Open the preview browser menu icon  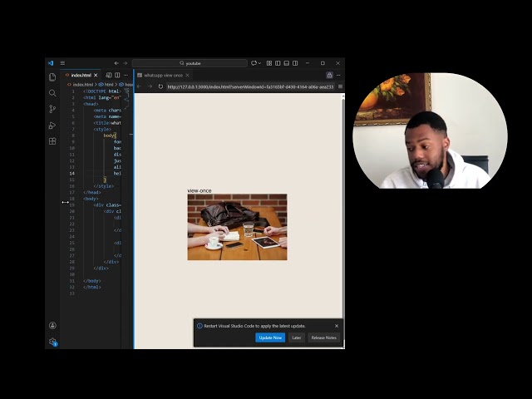coord(340,86)
